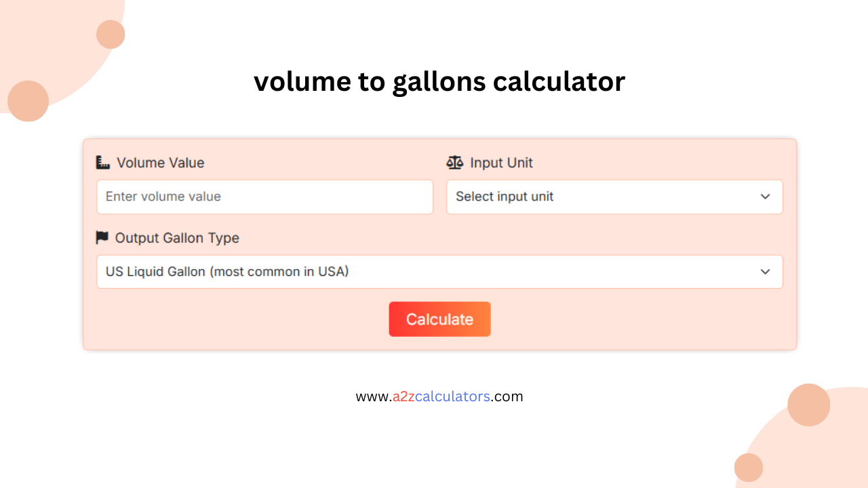Screen dimensions: 868x488
Task: Click the ruler icon beside Volume Value
Action: click(x=102, y=162)
